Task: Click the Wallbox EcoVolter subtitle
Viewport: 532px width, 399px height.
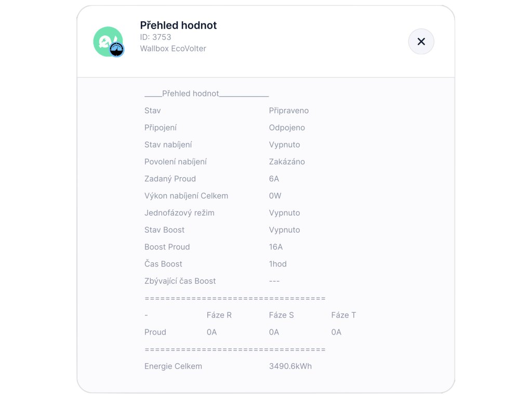Action: click(x=173, y=49)
